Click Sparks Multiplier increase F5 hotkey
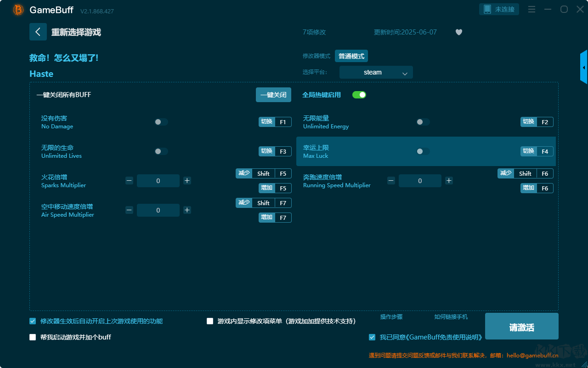The width and height of the screenshot is (588, 368). (x=275, y=188)
